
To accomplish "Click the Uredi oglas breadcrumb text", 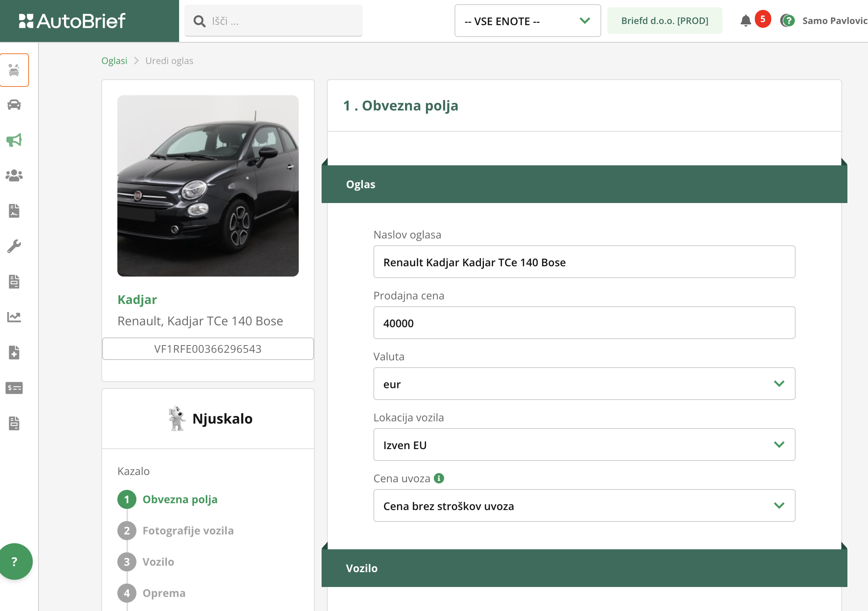I will click(x=169, y=61).
